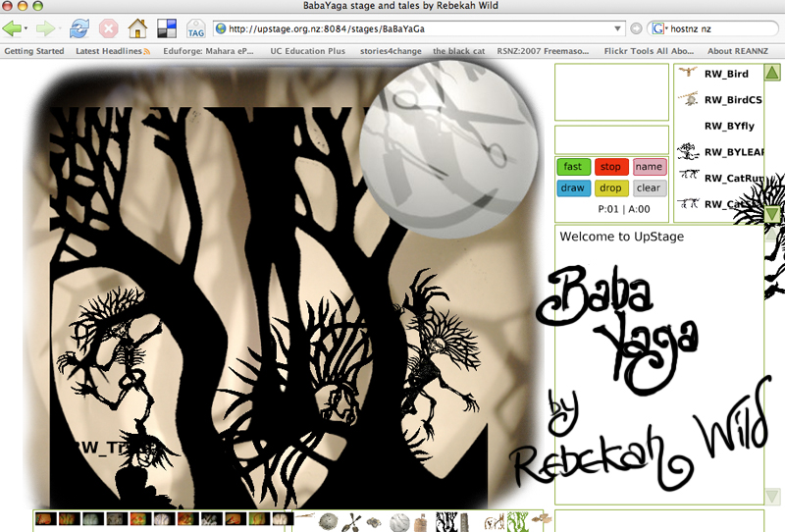The image size is (785, 532).
Task: Select the RW_Bird avatar
Action: tap(726, 74)
